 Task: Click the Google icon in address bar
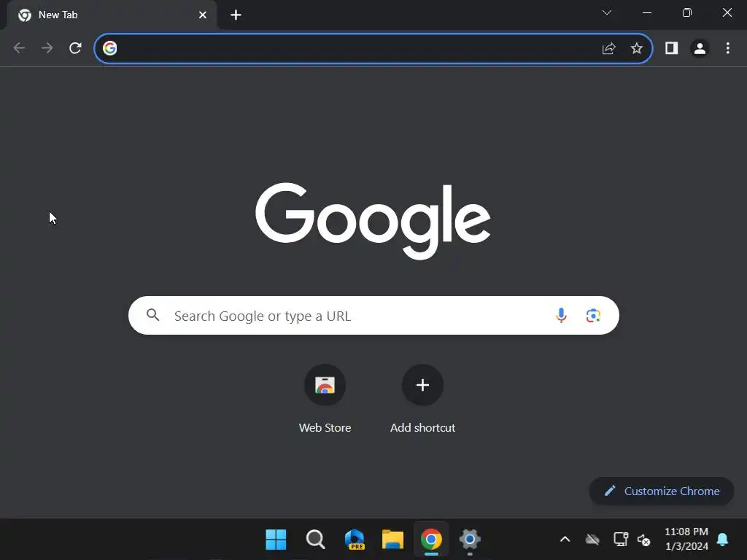coord(110,48)
